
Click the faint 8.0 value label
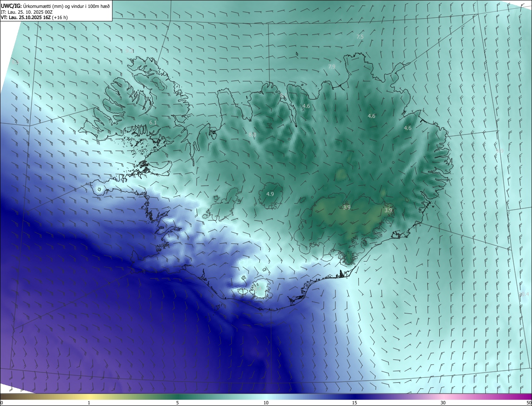(252, 135)
